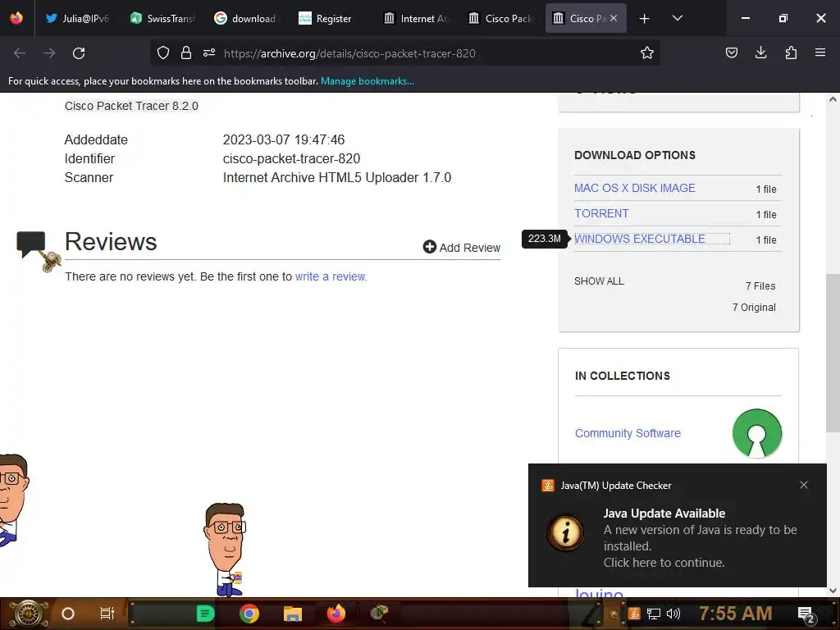Click the page's vertical scrollbar thumb

833,353
